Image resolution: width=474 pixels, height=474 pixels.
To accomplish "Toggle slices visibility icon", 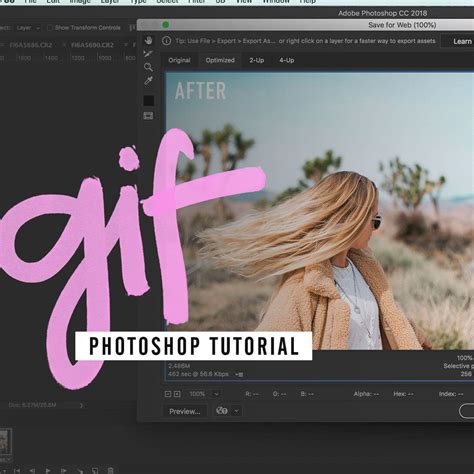I will [x=148, y=116].
